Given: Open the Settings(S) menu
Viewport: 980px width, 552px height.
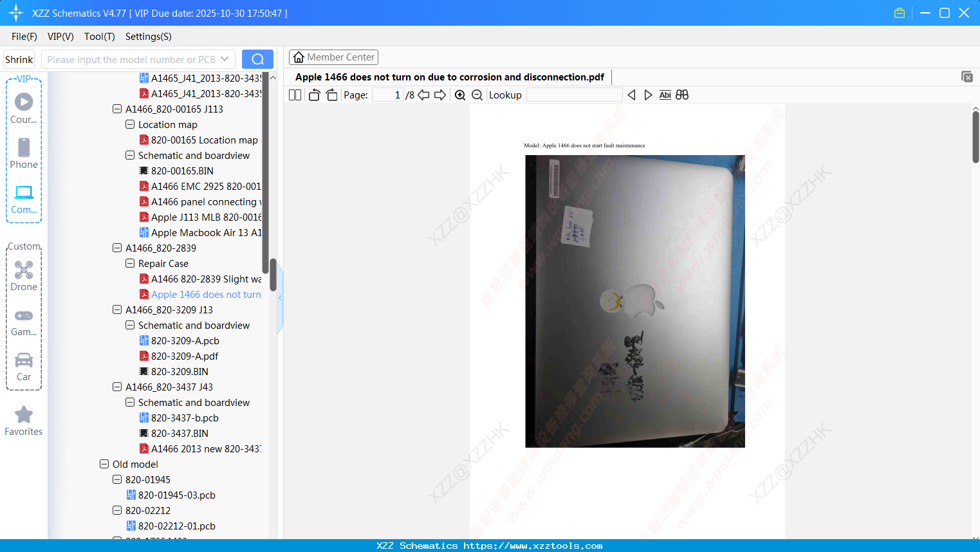Looking at the screenshot, I should pyautogui.click(x=149, y=37).
